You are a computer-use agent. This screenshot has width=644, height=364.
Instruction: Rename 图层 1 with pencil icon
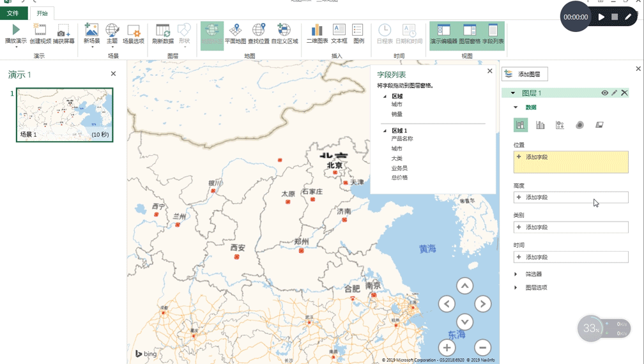[615, 93]
